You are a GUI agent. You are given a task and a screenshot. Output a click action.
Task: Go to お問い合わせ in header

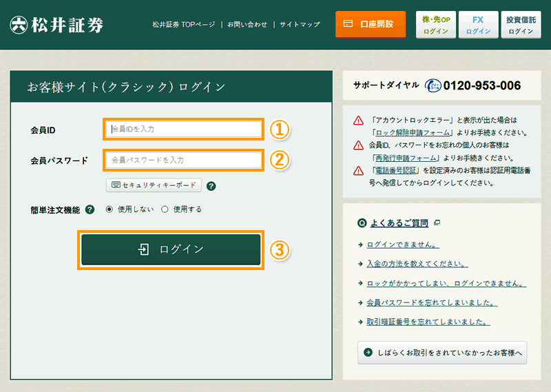point(247,25)
